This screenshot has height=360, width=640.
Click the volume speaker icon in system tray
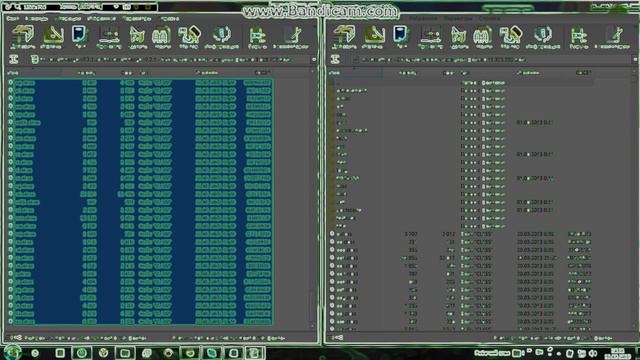click(x=593, y=353)
